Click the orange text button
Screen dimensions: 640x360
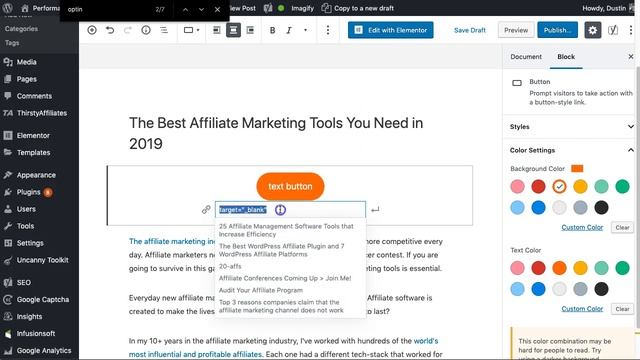coord(290,186)
